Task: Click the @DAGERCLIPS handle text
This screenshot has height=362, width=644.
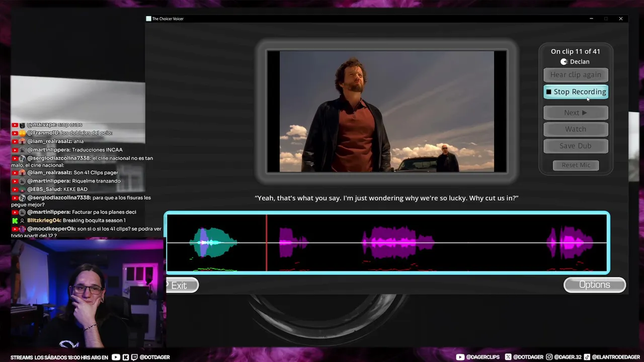Action: (x=483, y=357)
